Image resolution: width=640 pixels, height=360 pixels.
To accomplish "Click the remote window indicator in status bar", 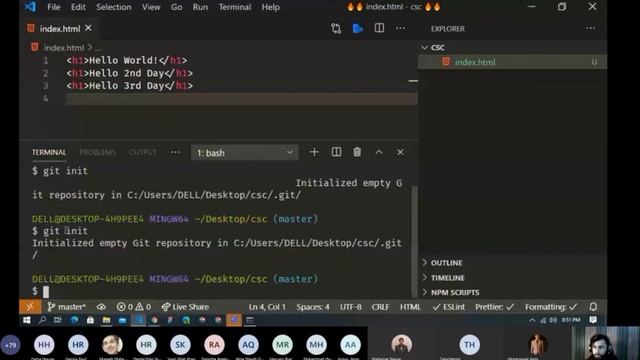I will click(30, 307).
